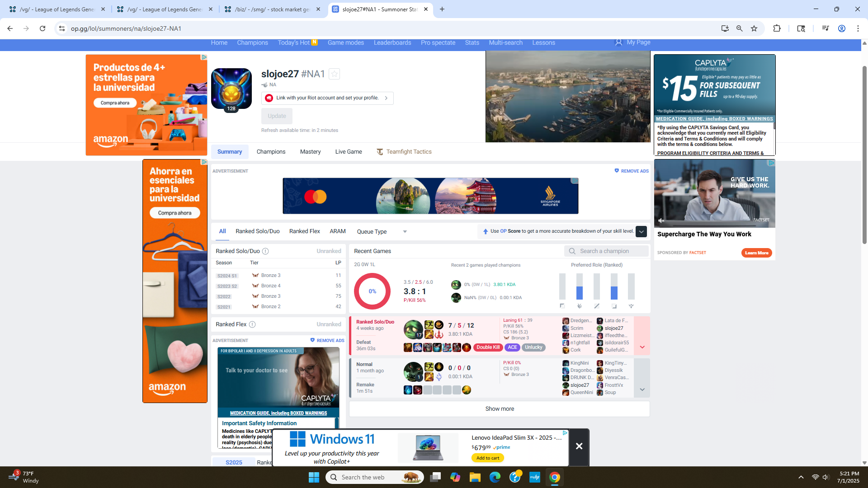
Task: Open the browser extensions puzzle icon
Action: (777, 28)
